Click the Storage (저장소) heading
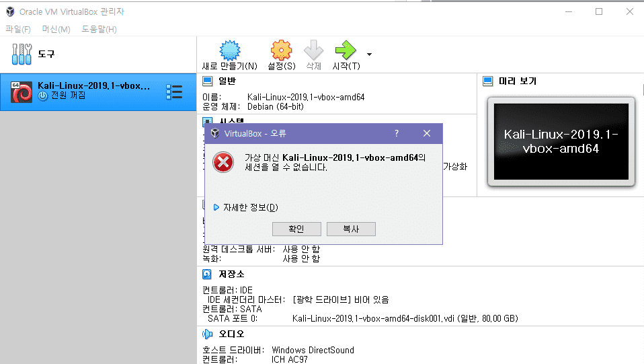Screen dimensions: 644x364 (231, 274)
